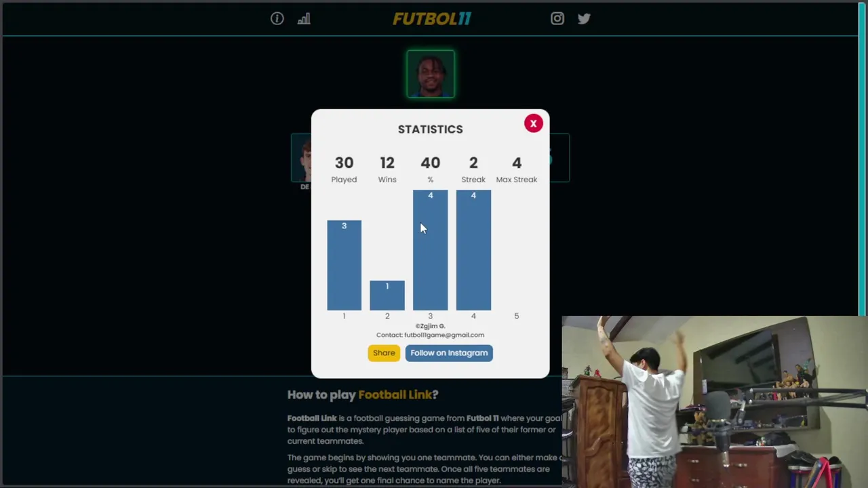Click the ©Zgjim G. credit text
This screenshot has width=868, height=488.
[430, 326]
